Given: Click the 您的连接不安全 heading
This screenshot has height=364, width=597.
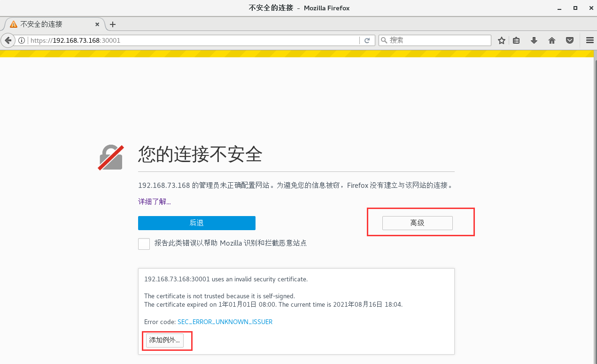Looking at the screenshot, I should click(x=200, y=154).
